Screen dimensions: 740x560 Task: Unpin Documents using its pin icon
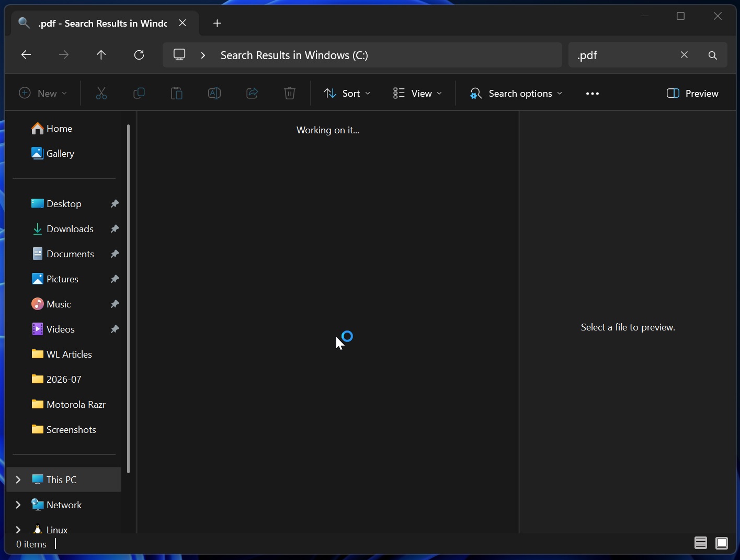tap(115, 254)
